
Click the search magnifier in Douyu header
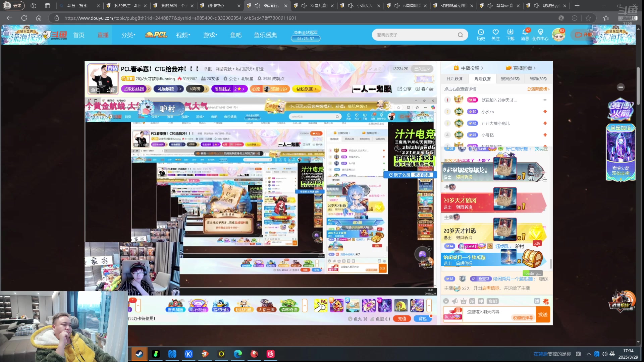[460, 35]
